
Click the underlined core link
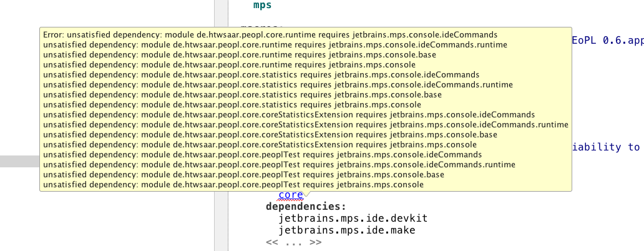point(290,195)
